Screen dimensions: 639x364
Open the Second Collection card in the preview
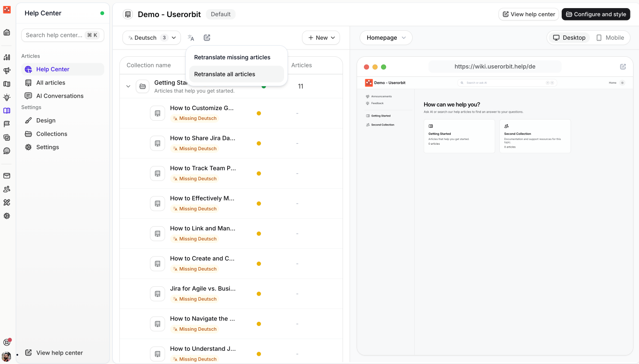pyautogui.click(x=535, y=136)
